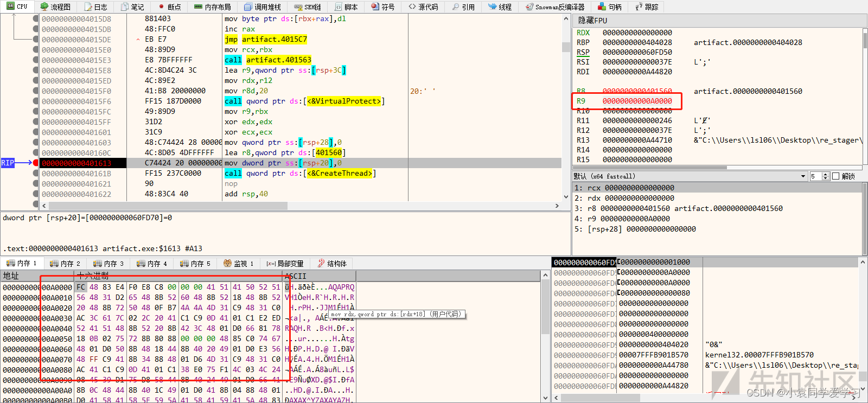Screen dimensions: 868x403
Task: Click the bug icon of 监视 1
Action: pyautogui.click(x=228, y=263)
